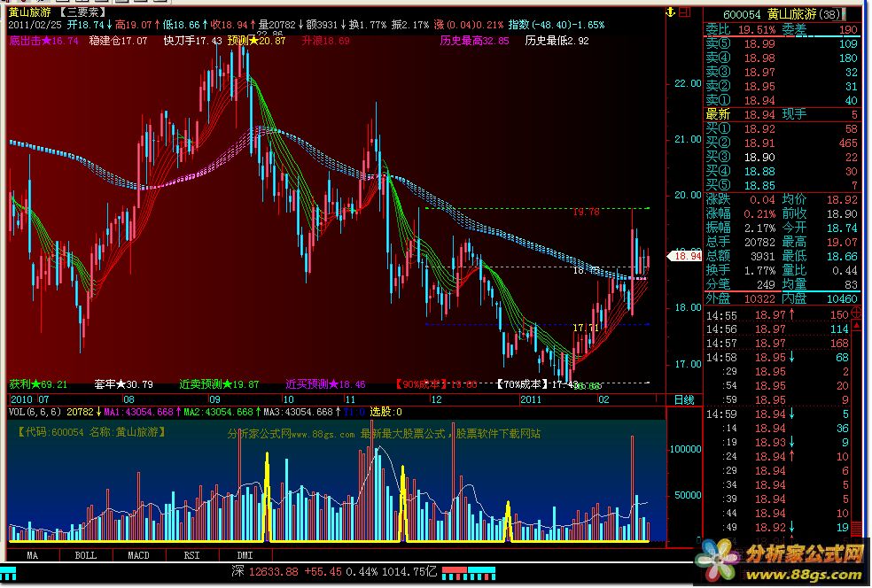The height and width of the screenshot is (588, 872).
Task: Click the 14:58 18.95 tick trade row
Action: click(777, 358)
